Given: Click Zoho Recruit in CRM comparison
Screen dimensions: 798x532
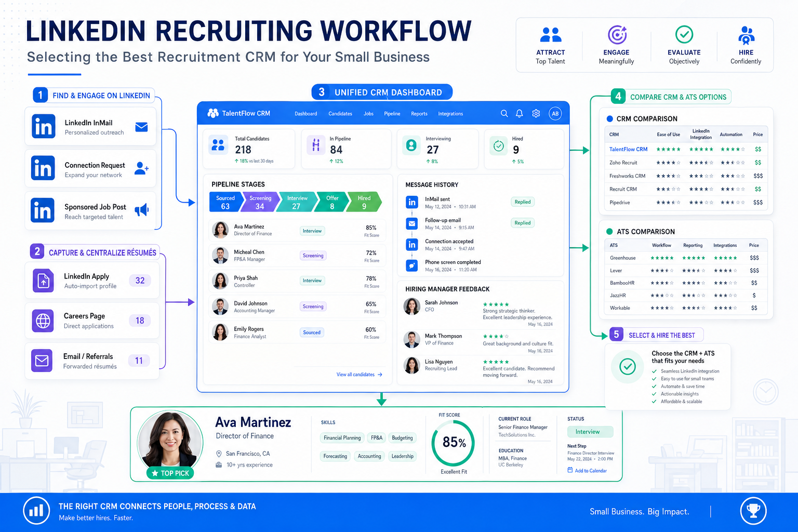Looking at the screenshot, I should 623,163.
